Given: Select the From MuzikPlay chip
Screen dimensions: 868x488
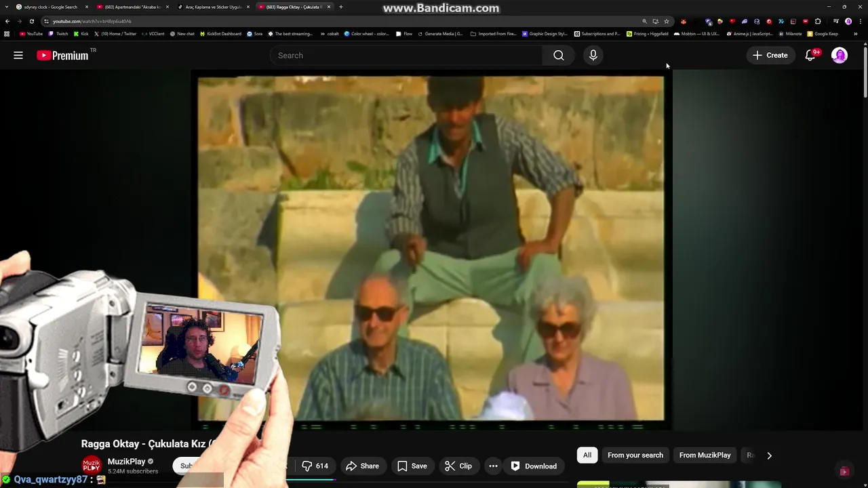Looking at the screenshot, I should (705, 455).
